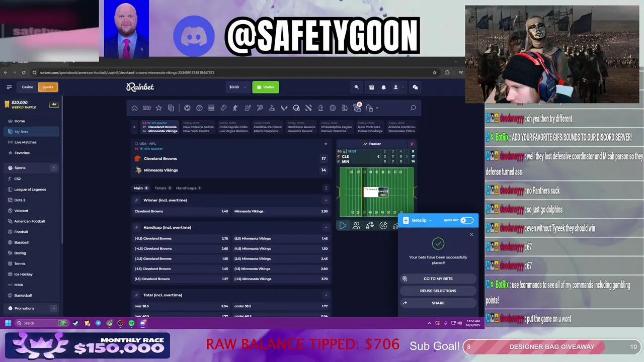
Task: Open My Bets in the sidebar
Action: (x=31, y=132)
